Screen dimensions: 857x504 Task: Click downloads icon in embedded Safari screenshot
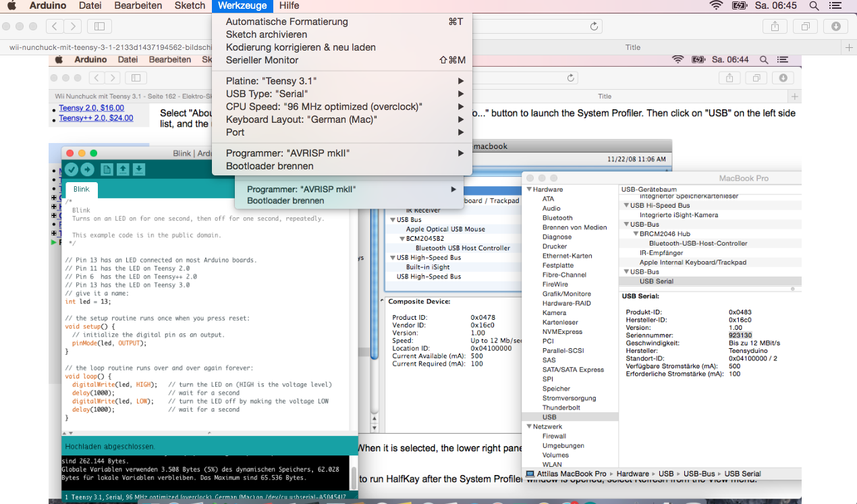tap(783, 78)
